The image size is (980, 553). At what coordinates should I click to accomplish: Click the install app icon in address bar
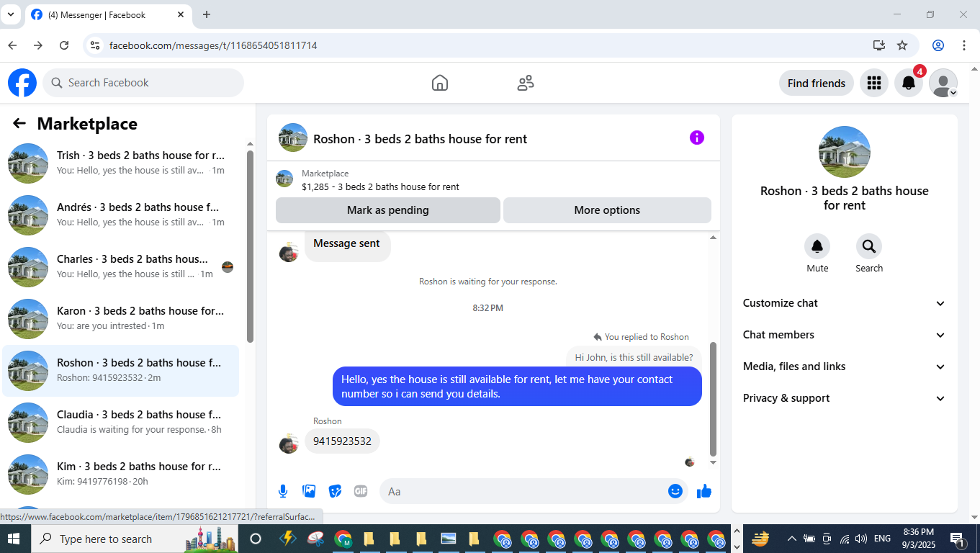coord(878,45)
